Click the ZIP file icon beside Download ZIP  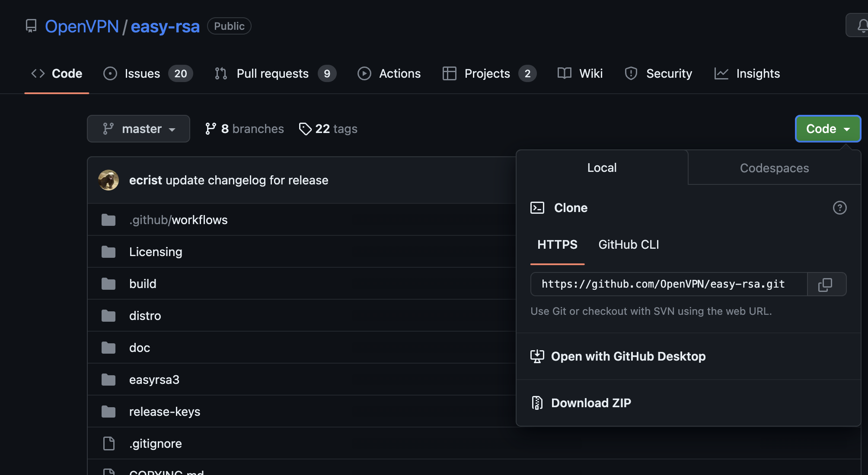pos(537,403)
